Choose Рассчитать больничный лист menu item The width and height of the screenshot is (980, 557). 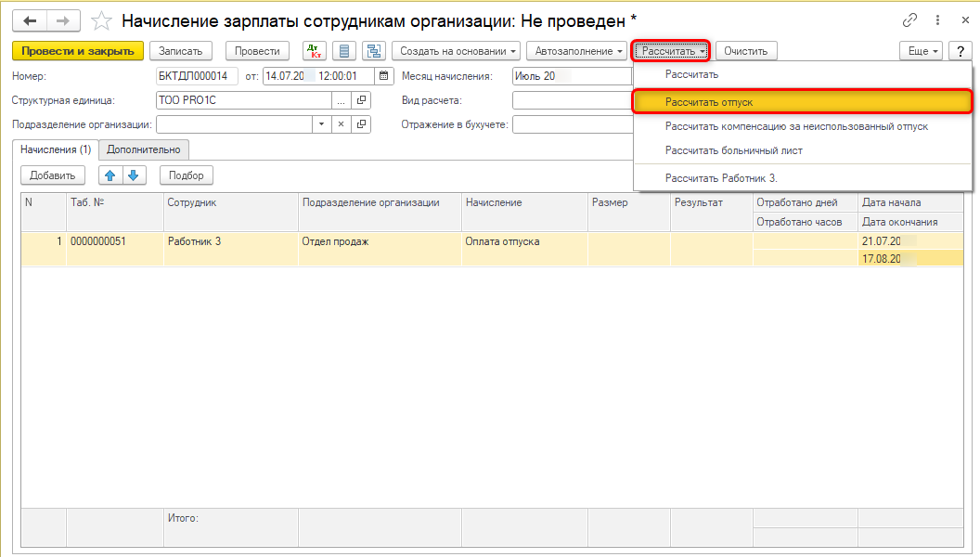point(733,150)
